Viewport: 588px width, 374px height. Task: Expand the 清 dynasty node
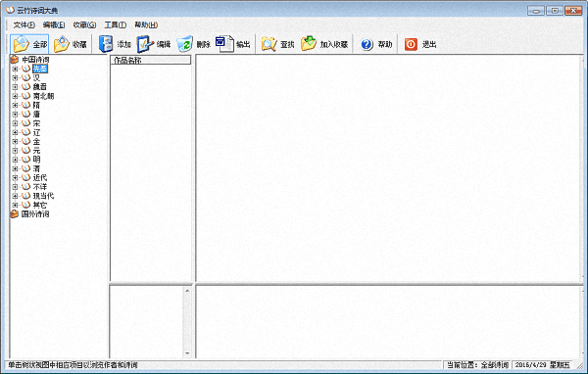click(x=15, y=168)
